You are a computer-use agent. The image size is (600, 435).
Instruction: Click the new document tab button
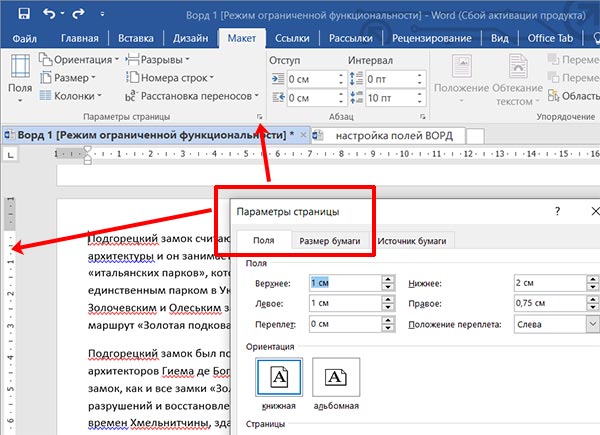click(475, 136)
